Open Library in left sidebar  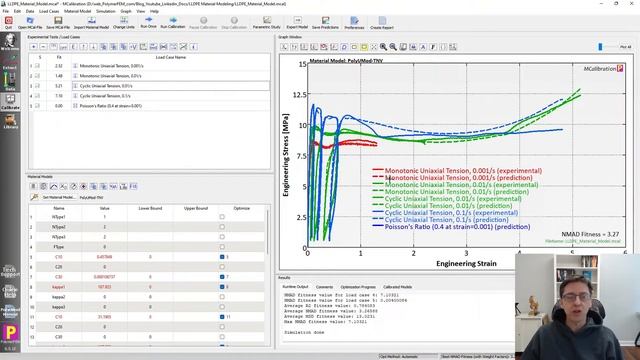click(10, 122)
